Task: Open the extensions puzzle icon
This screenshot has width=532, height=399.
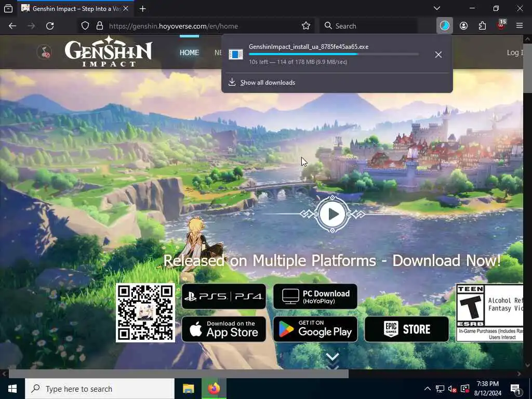Action: pyautogui.click(x=482, y=26)
